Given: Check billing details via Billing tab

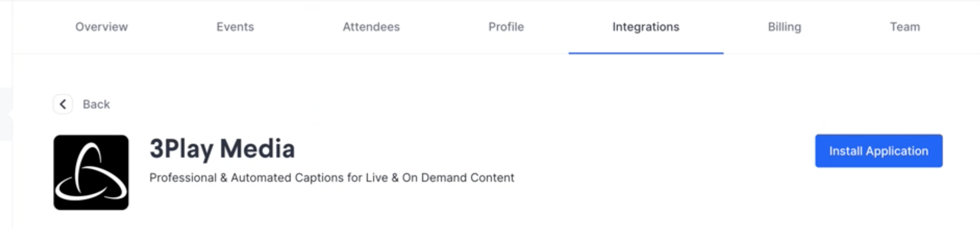Looking at the screenshot, I should (784, 27).
